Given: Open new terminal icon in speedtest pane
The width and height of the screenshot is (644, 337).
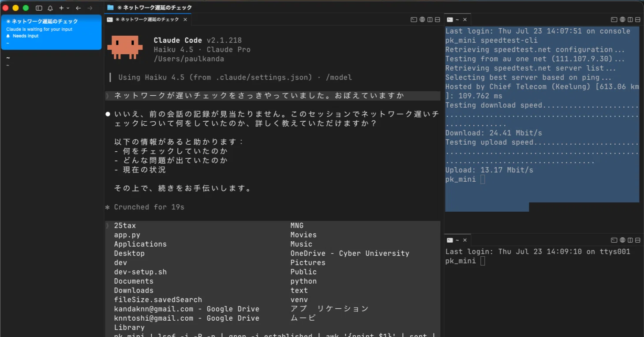Looking at the screenshot, I should [614, 19].
